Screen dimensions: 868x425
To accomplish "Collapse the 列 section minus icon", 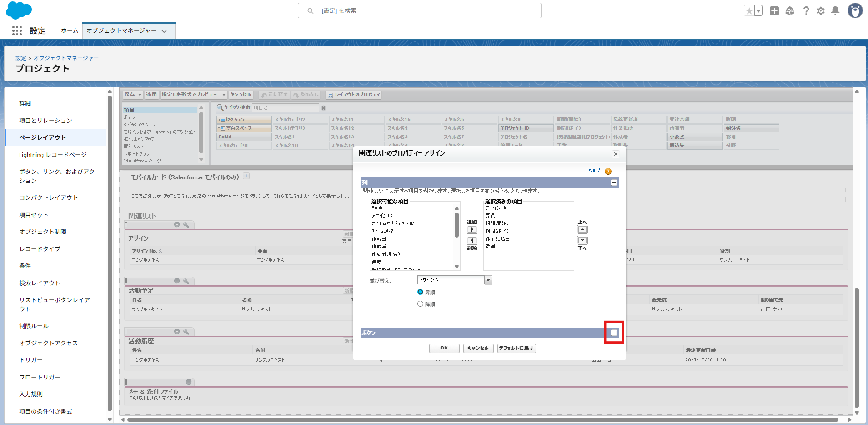I will click(614, 183).
